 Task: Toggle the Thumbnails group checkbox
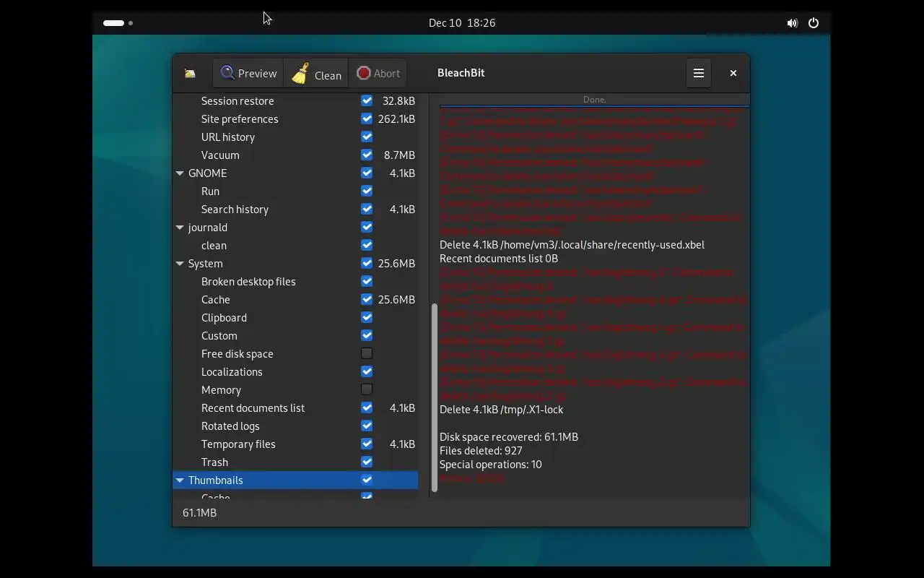[x=367, y=480]
